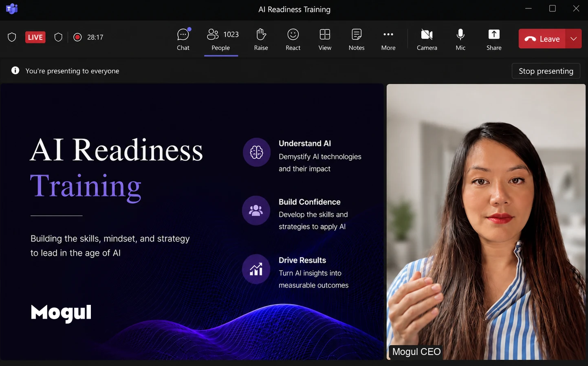588x366 pixels.
Task: Click the slide subtitle 'Building the skills, mindset...'
Action: pos(110,246)
